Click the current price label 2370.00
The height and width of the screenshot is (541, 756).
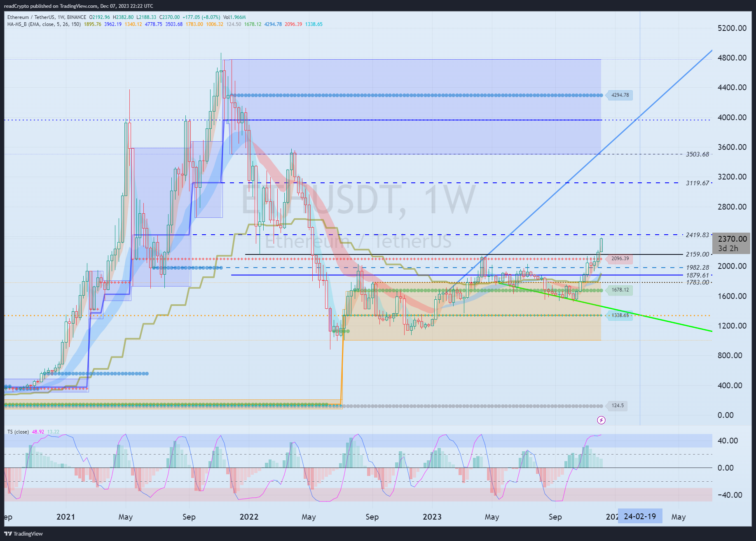tap(732, 239)
